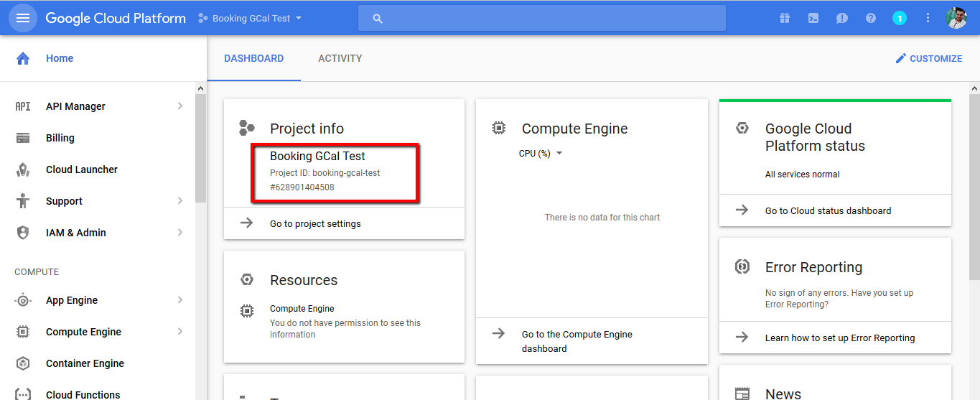Click the search magnifier icon
Image resolution: width=980 pixels, height=400 pixels.
(378, 19)
